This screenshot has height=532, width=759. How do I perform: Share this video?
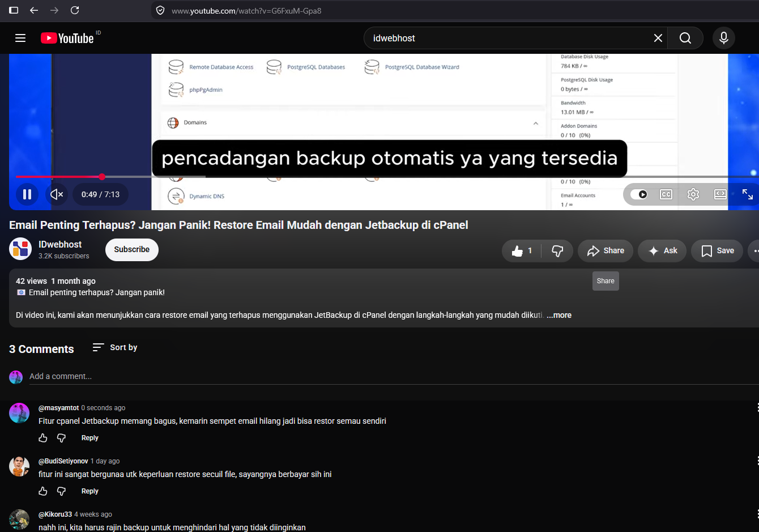[606, 250]
